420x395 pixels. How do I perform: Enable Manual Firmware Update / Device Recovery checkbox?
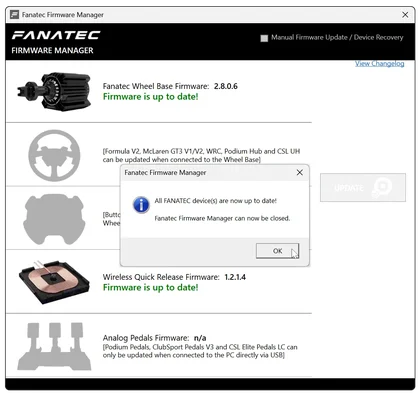click(264, 38)
